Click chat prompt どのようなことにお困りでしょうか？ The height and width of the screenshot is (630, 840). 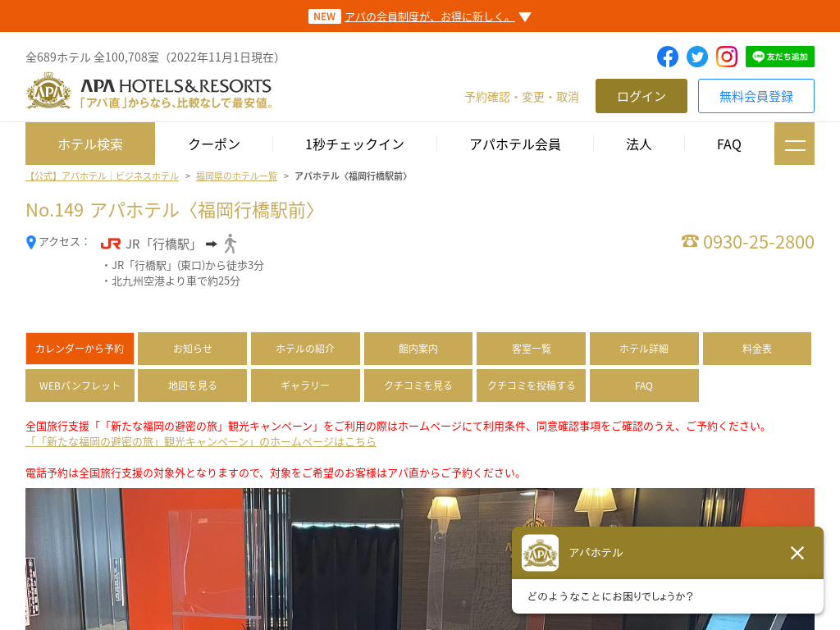pyautogui.click(x=610, y=596)
